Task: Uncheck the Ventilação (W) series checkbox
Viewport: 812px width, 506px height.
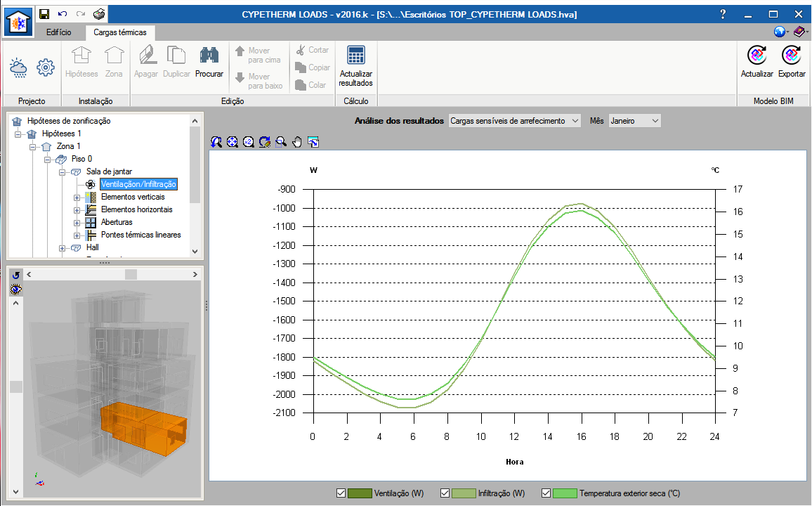Action: pyautogui.click(x=341, y=493)
